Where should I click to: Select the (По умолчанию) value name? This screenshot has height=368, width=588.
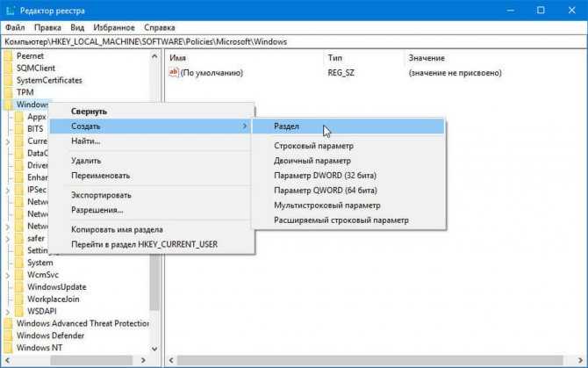tap(212, 73)
